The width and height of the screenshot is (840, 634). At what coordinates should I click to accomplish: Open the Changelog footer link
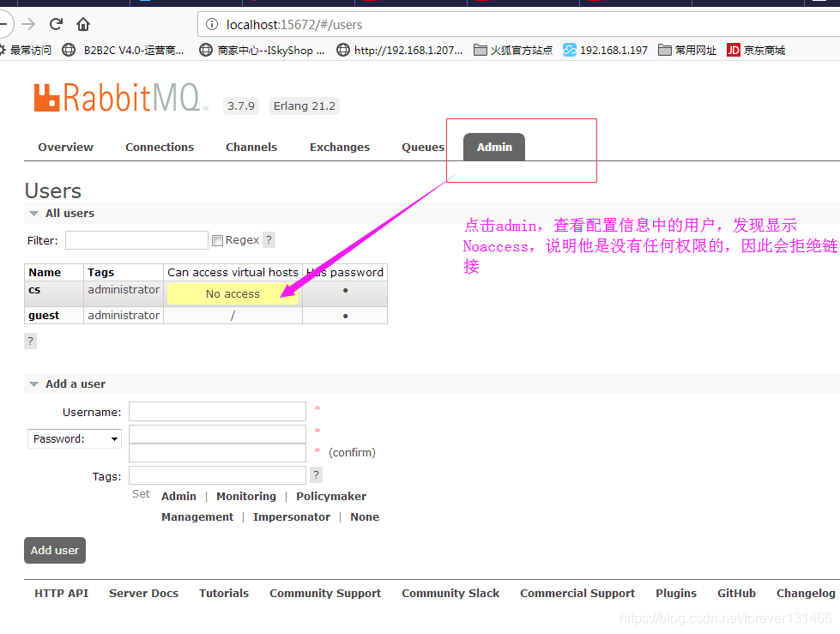(806, 594)
